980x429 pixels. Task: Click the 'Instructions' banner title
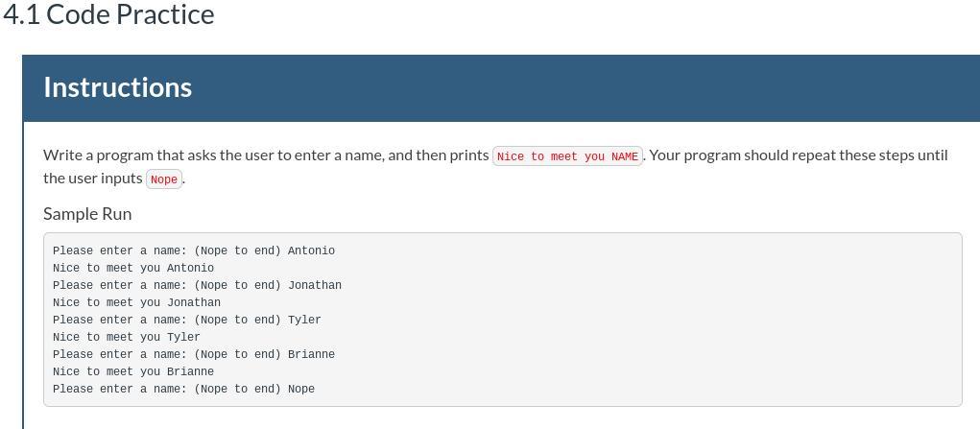tap(117, 87)
